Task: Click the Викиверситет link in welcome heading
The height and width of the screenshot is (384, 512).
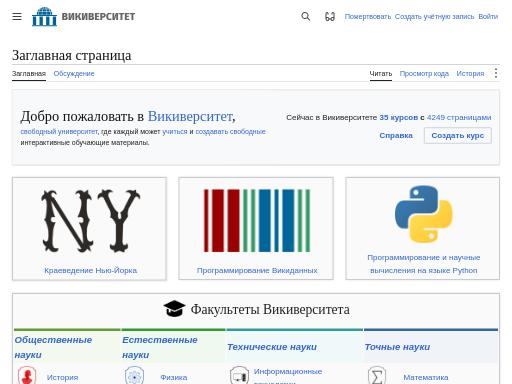Action: click(x=190, y=116)
